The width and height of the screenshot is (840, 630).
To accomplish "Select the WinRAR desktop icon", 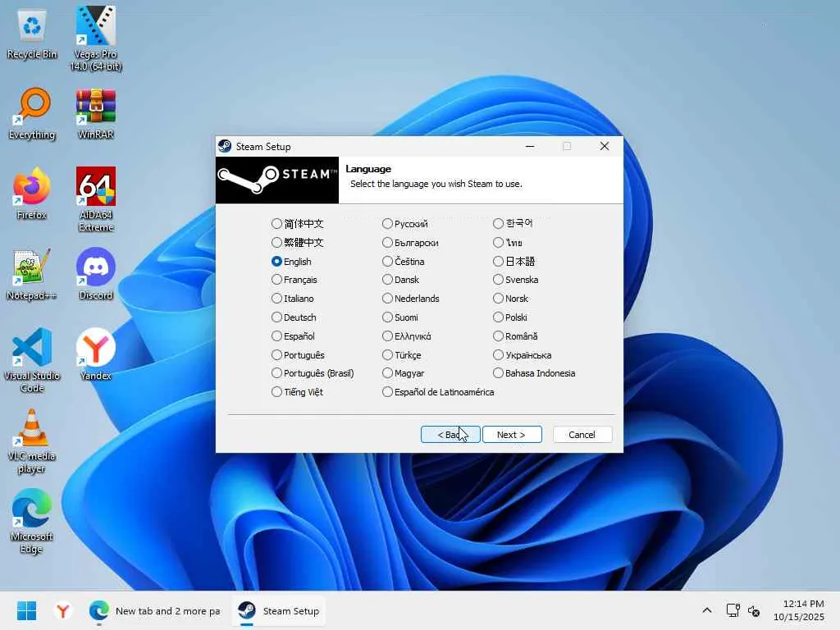I will [x=96, y=114].
